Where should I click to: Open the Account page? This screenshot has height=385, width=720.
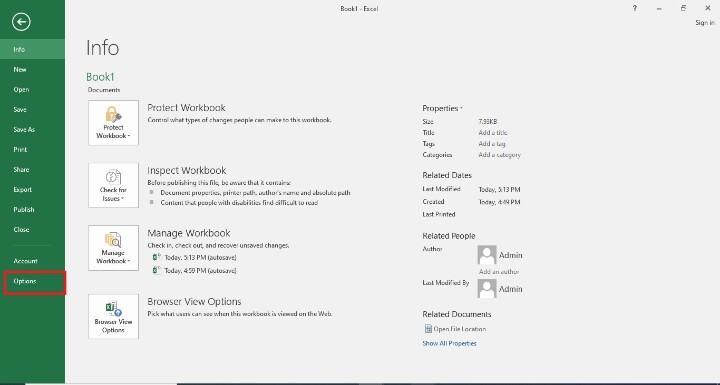32,261
